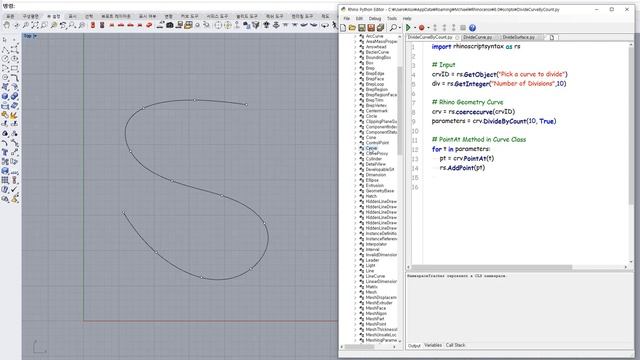Click the red Save As icon in Python Editor

[x=371, y=28]
